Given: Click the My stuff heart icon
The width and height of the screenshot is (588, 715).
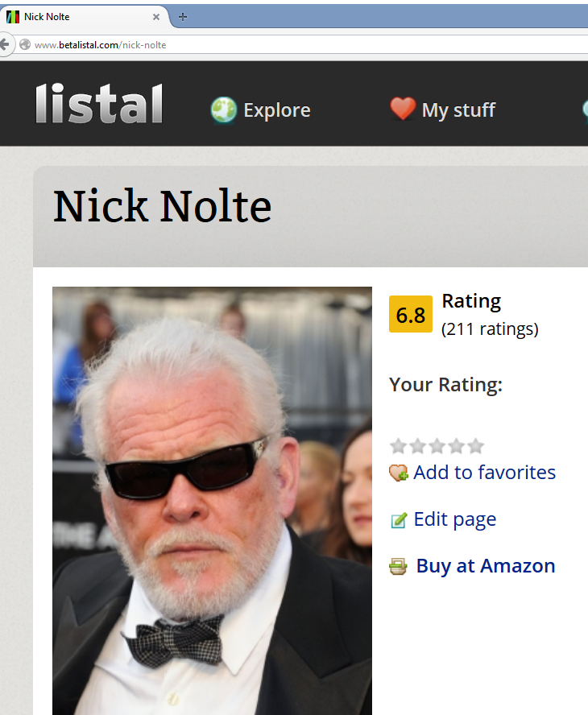Looking at the screenshot, I should pyautogui.click(x=403, y=109).
